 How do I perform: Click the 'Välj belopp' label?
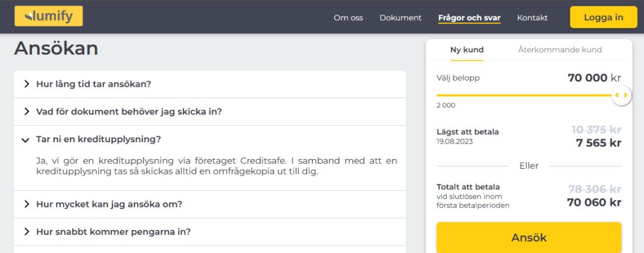pyautogui.click(x=458, y=77)
